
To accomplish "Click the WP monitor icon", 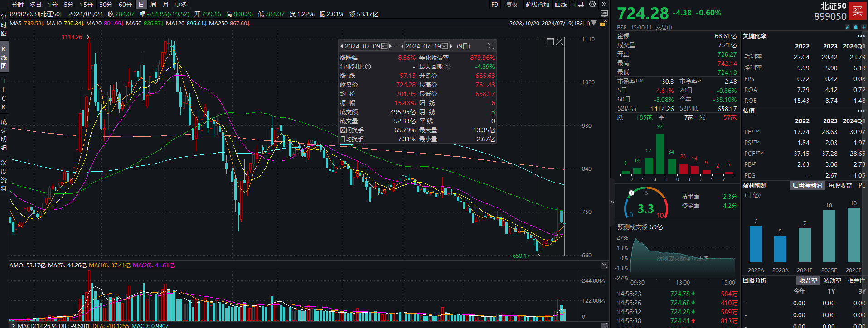I will point(604,14).
